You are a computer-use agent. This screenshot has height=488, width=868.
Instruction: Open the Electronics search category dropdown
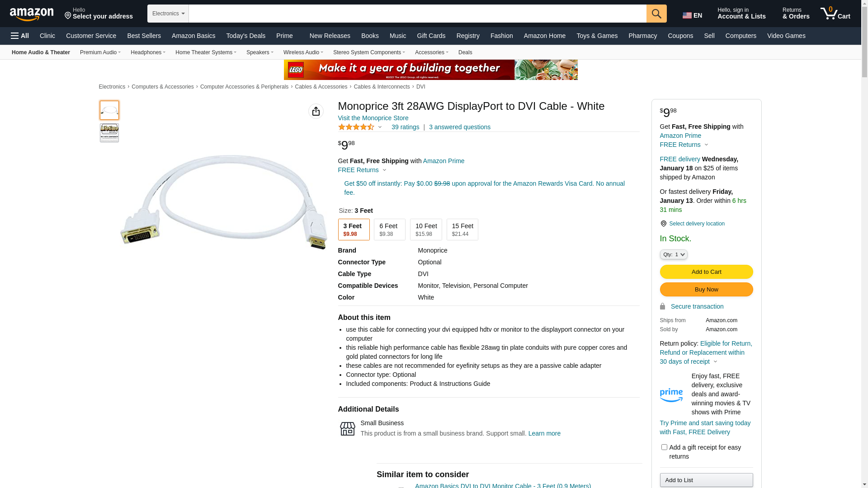168,14
